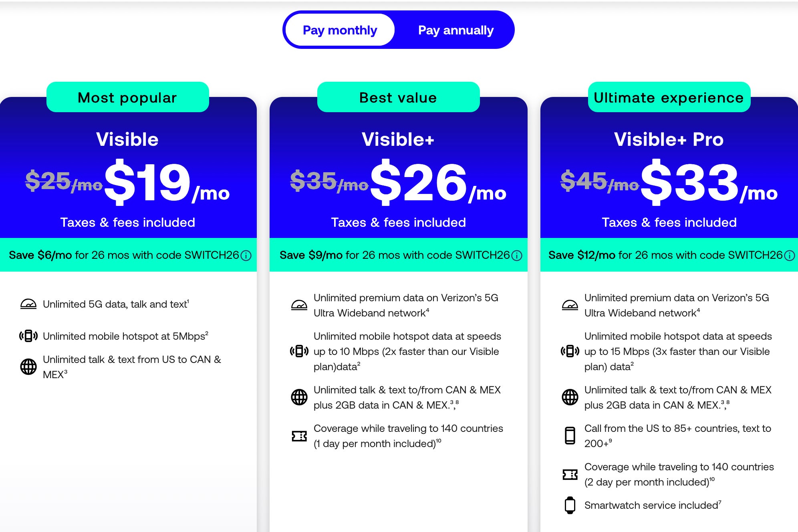
Task: Click Save $12/mo SWITCH26 promo banner
Action: coord(665,255)
